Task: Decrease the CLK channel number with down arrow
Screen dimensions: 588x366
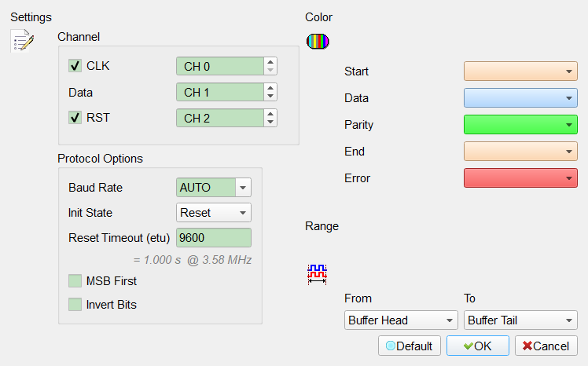Action: 270,70
